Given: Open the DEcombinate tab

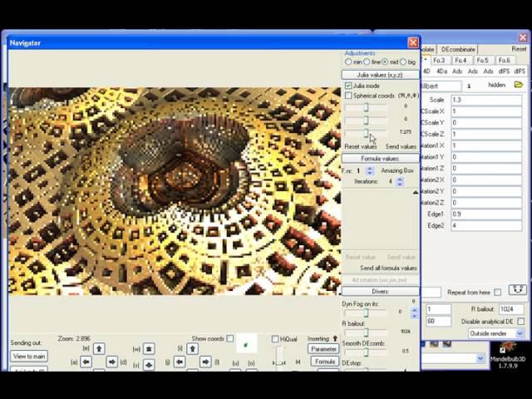Looking at the screenshot, I should pos(458,49).
